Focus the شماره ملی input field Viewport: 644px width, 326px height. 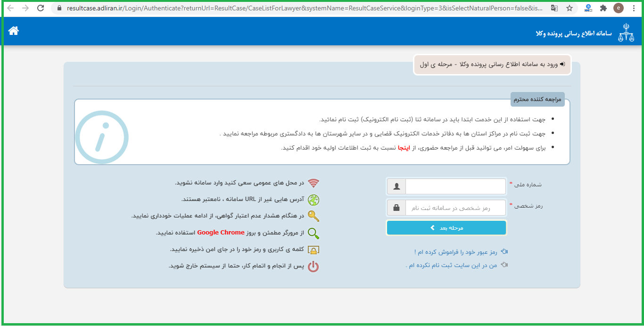pyautogui.click(x=455, y=186)
